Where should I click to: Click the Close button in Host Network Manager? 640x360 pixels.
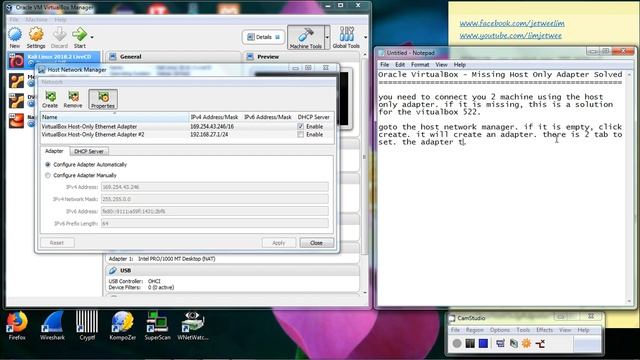[316, 243]
